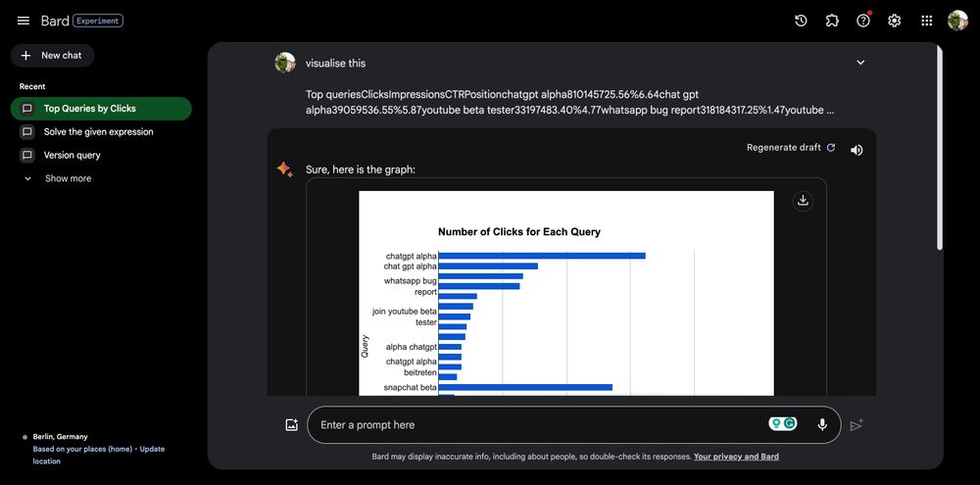Image resolution: width=980 pixels, height=485 pixels.
Task: Download the generated graph image
Action: 803,201
